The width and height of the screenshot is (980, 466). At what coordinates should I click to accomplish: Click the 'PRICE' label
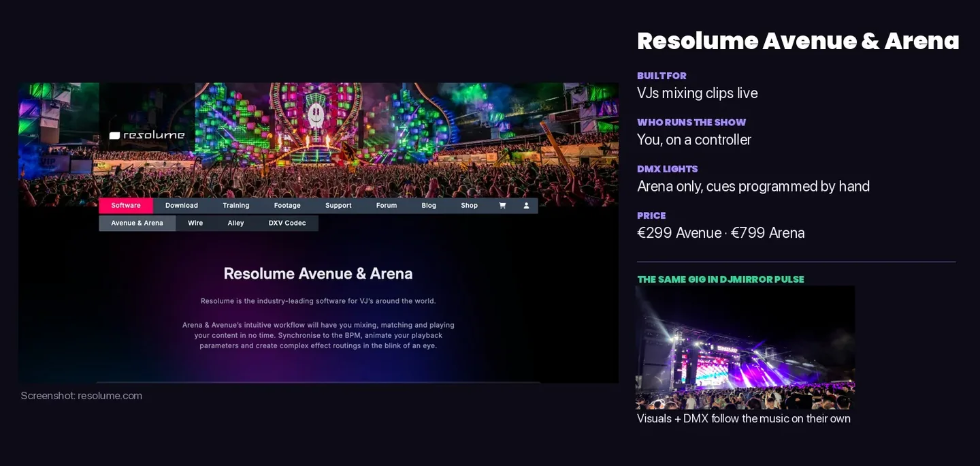click(651, 215)
